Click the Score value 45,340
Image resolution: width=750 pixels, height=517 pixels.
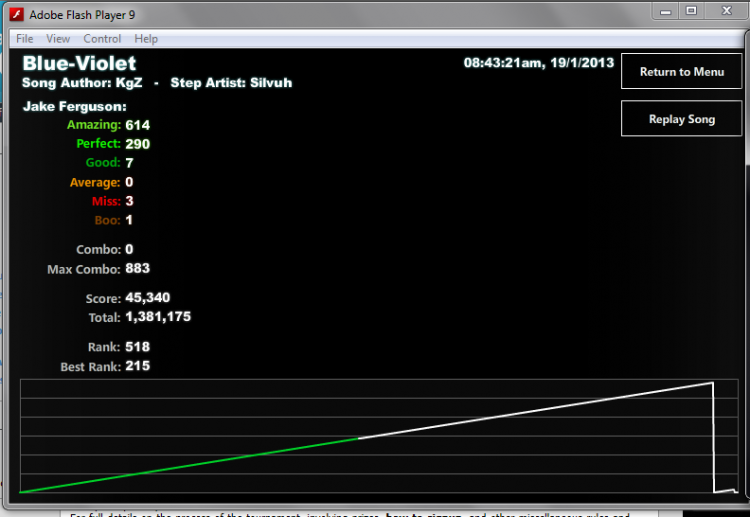(x=147, y=297)
